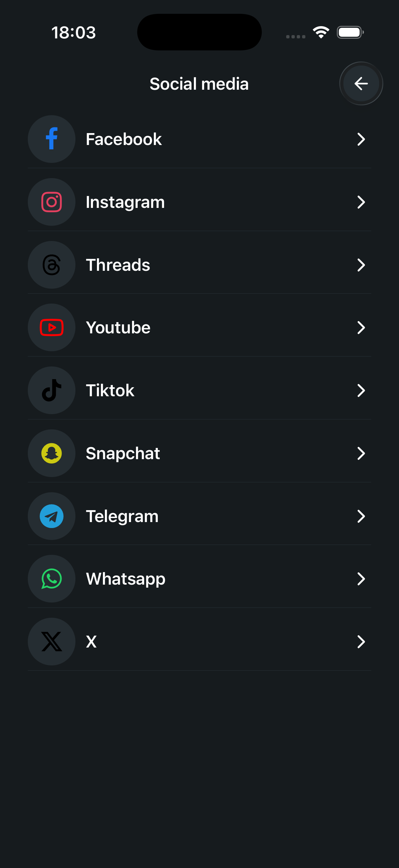The width and height of the screenshot is (399, 868).
Task: Open the Whatsapp text label
Action: click(x=126, y=579)
